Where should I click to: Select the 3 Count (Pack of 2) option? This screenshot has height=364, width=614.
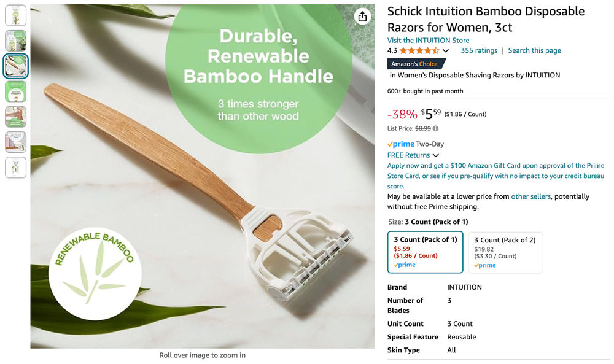(x=505, y=252)
